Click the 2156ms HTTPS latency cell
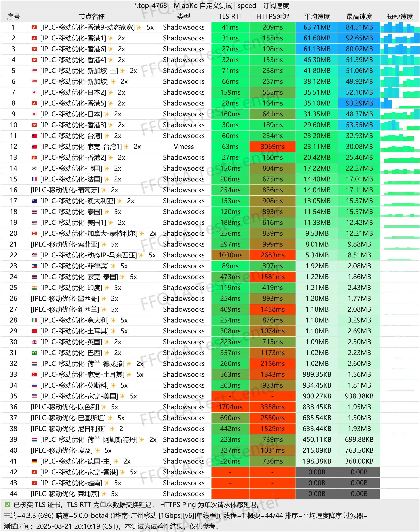The height and width of the screenshot is (532, 420). pyautogui.click(x=273, y=364)
